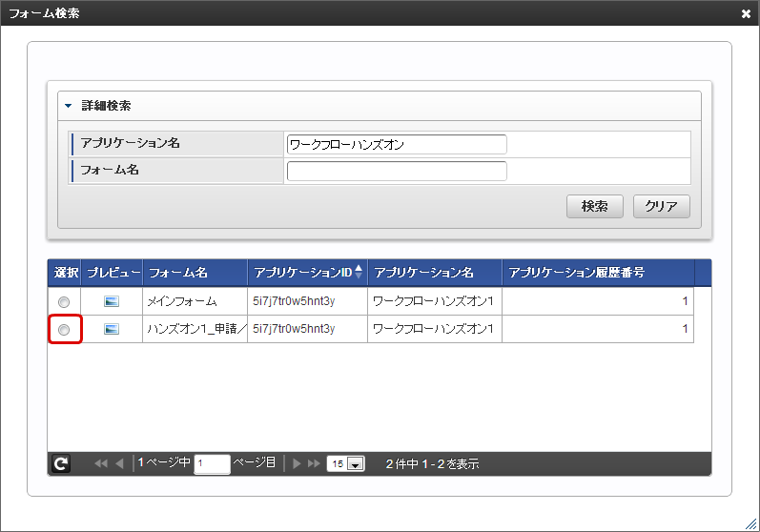Viewport: 760px width, 532px height.
Task: Open preview icon for ハンズオン1_申請 row
Action: coord(112,329)
